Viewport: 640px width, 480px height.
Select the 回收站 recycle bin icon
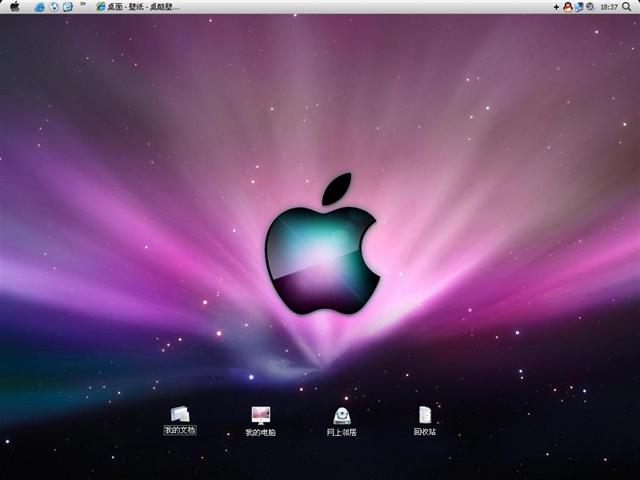click(x=425, y=414)
